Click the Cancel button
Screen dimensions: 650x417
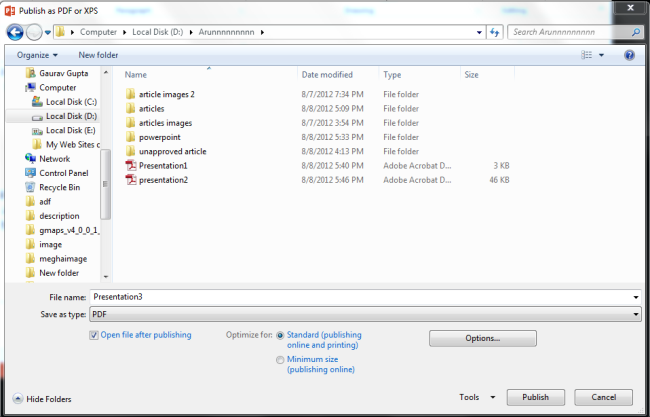coord(604,397)
